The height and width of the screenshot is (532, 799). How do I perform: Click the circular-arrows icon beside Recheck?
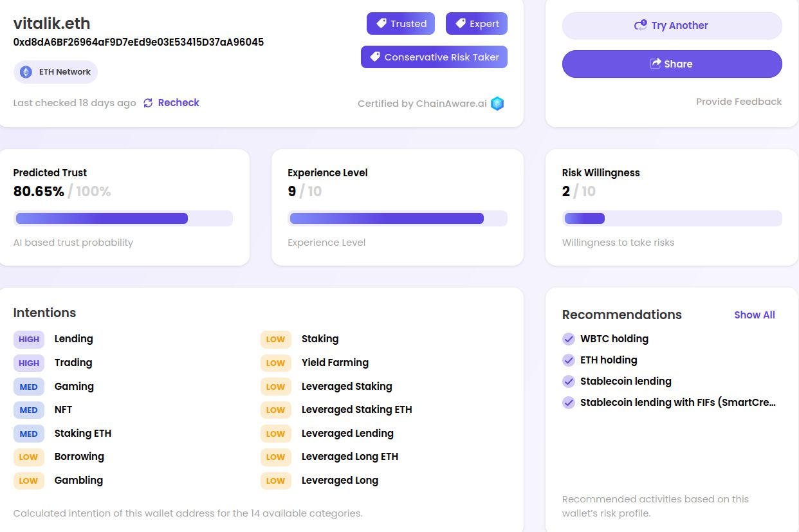click(148, 103)
